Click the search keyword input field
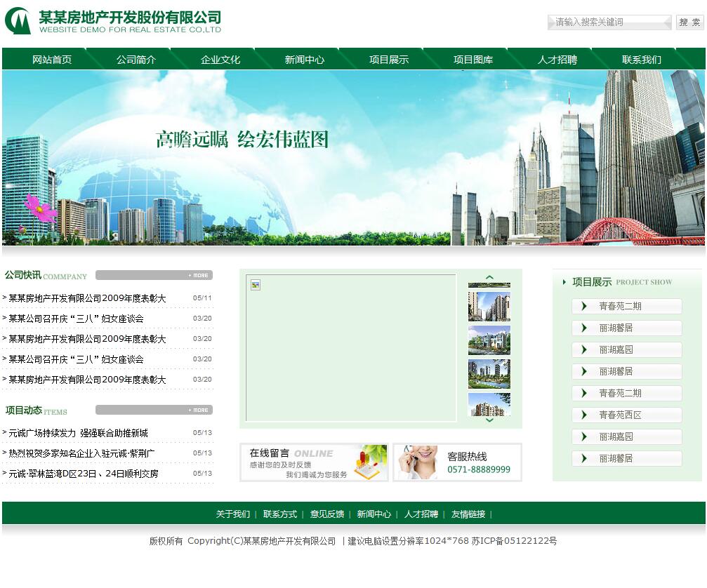The image size is (707, 588). 609,22
